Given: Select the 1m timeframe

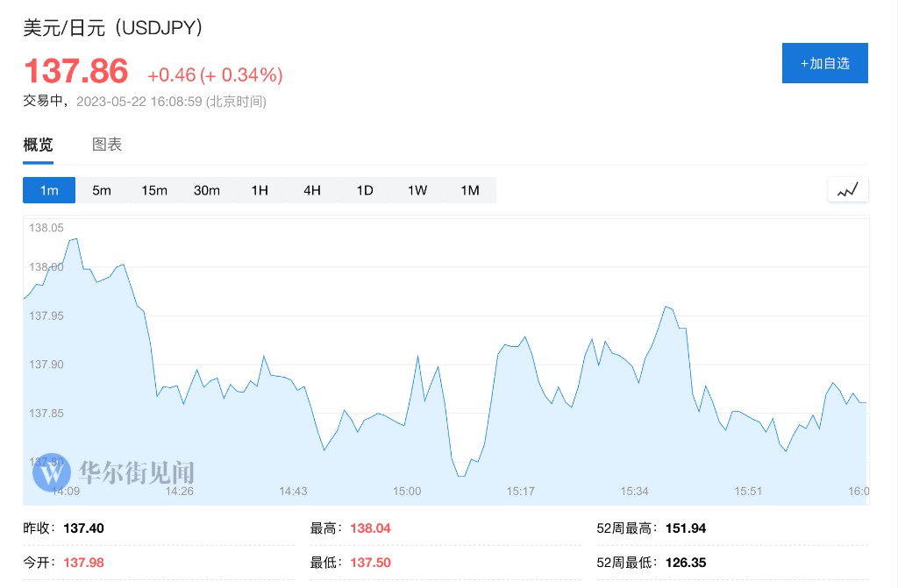Looking at the screenshot, I should [49, 190].
